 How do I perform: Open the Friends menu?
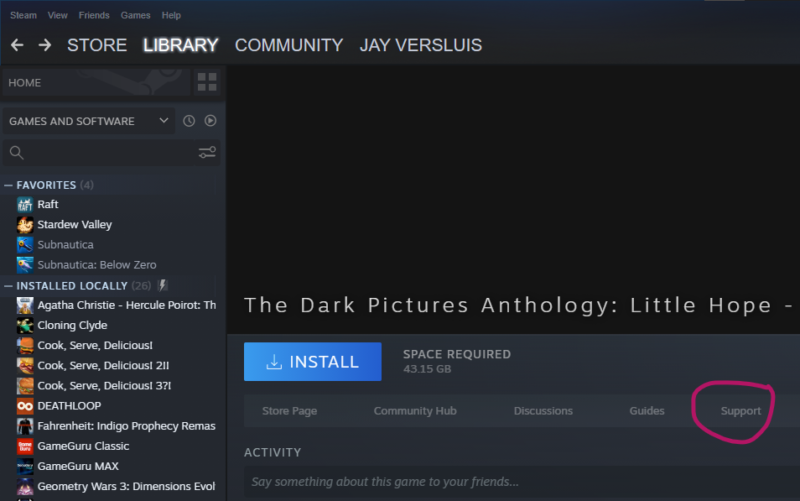[94, 15]
